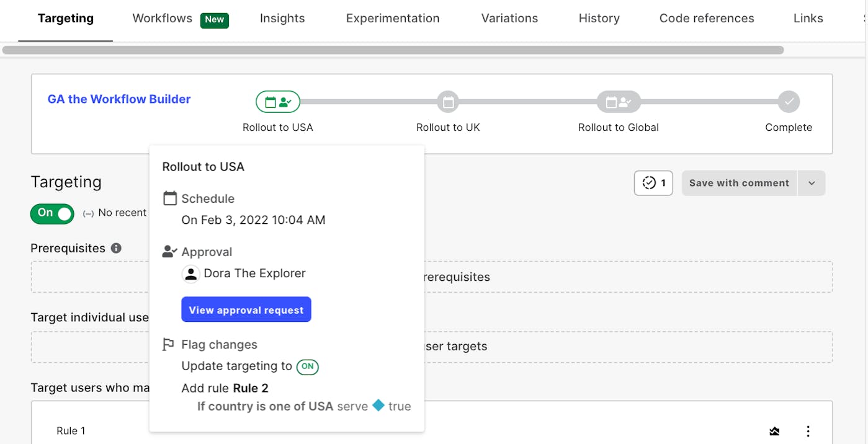This screenshot has width=868, height=444.
Task: Switch to the Workflows tab
Action: (163, 19)
